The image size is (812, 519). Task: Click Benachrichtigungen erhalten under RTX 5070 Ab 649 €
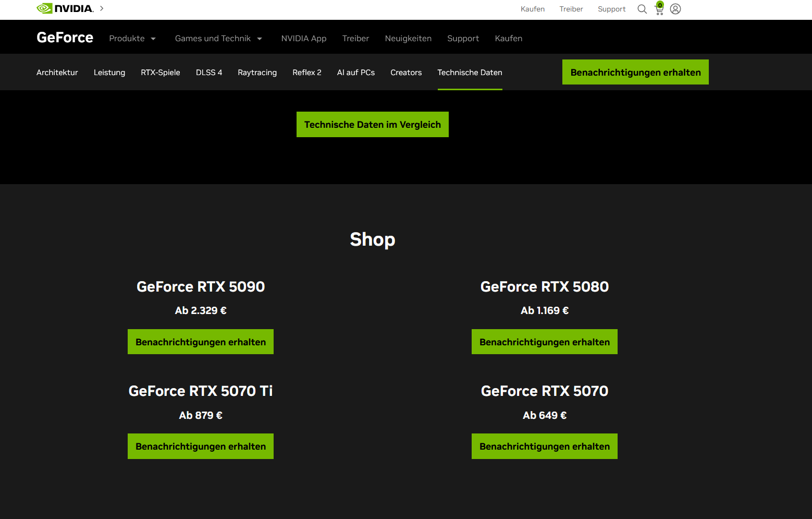(x=545, y=446)
